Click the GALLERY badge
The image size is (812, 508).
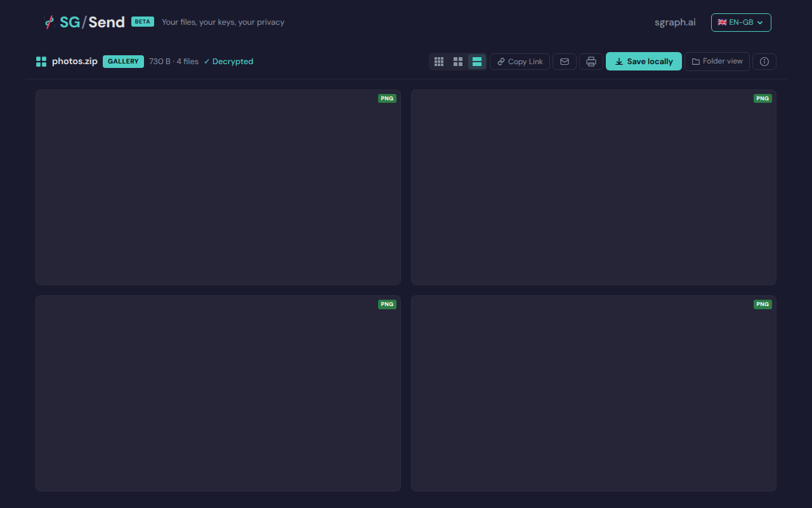(x=123, y=62)
